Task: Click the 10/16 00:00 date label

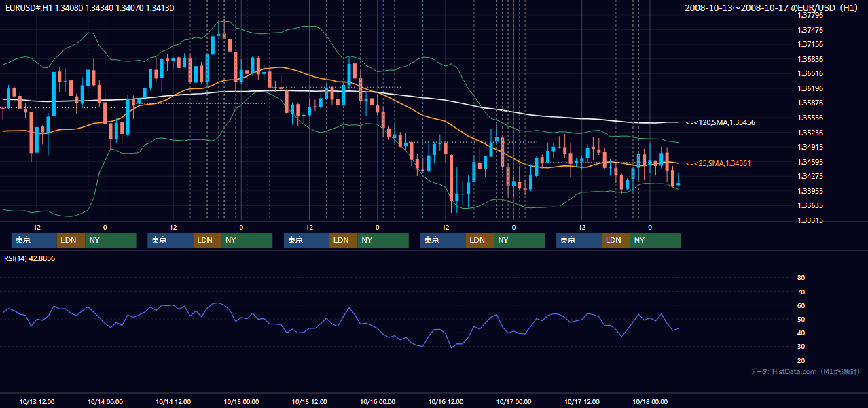Action: [378, 401]
